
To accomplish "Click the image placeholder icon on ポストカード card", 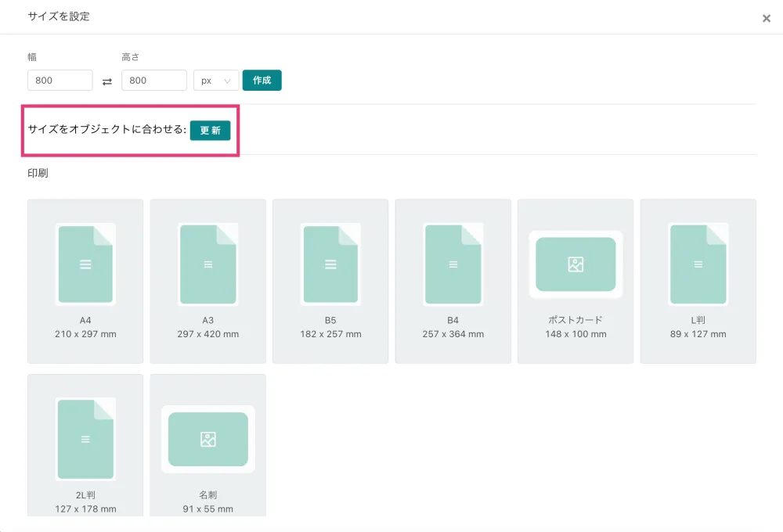I will click(x=576, y=264).
